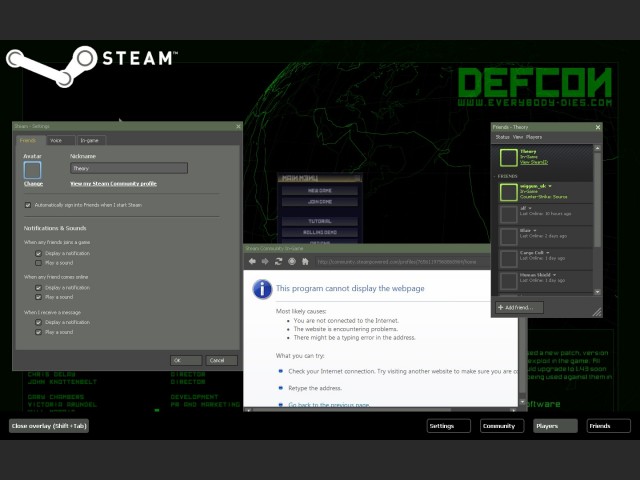
Task: Open View my Steam Community profile link
Action: (113, 184)
